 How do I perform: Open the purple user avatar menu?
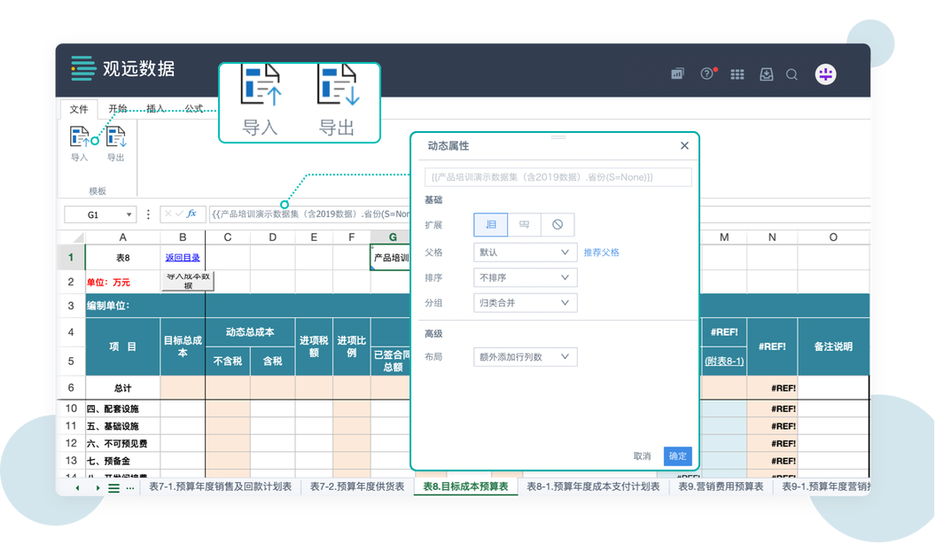pyautogui.click(x=825, y=74)
